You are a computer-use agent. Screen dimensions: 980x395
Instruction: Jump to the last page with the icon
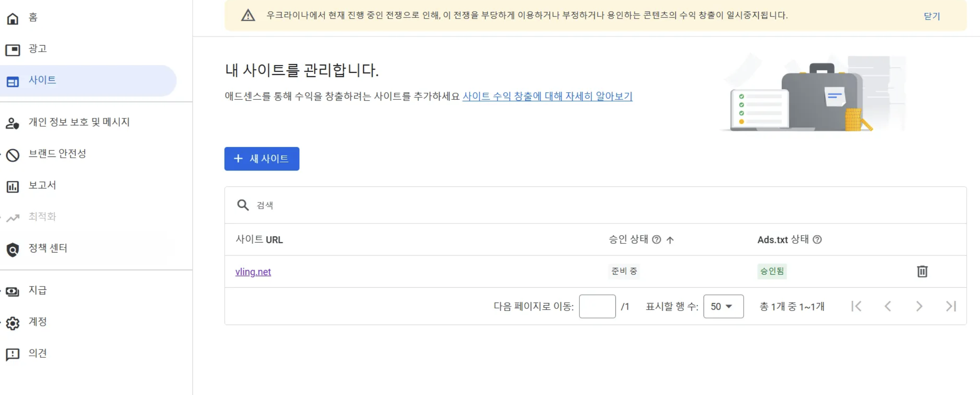951,306
